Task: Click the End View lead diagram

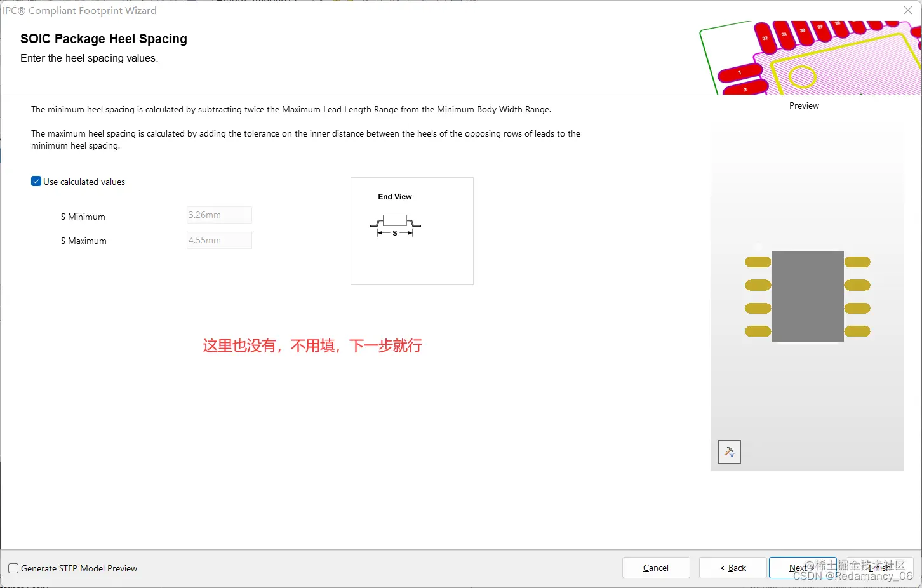Action: click(395, 222)
